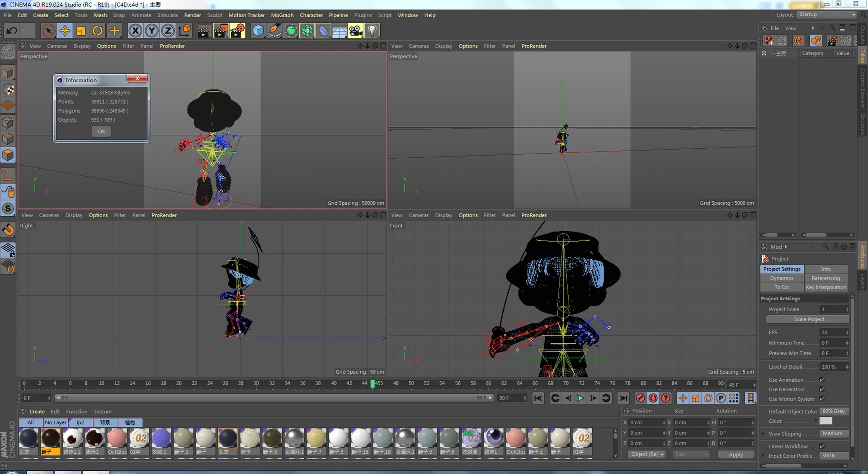Click the Color swatch in Project Settings
868x474 pixels.
(826, 421)
